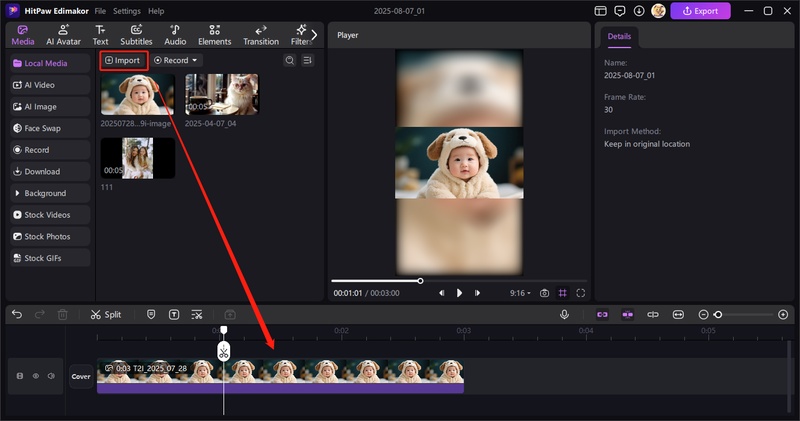Open Stock Videos

[50, 215]
